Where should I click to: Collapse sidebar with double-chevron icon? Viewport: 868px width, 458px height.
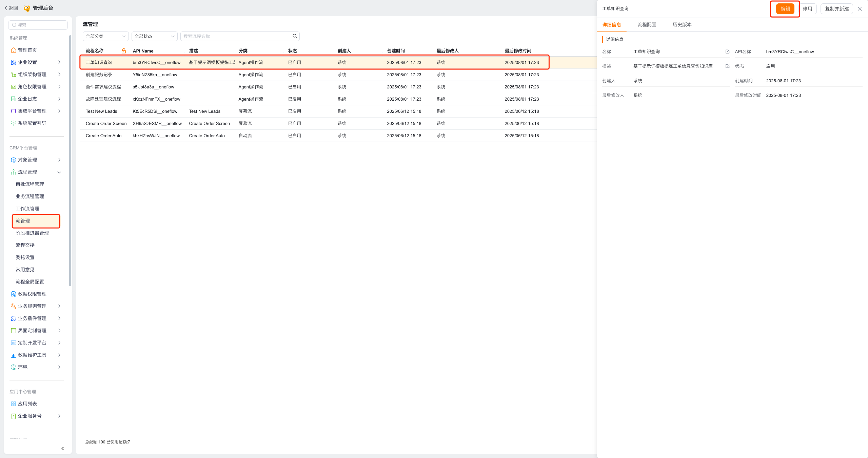(63, 449)
